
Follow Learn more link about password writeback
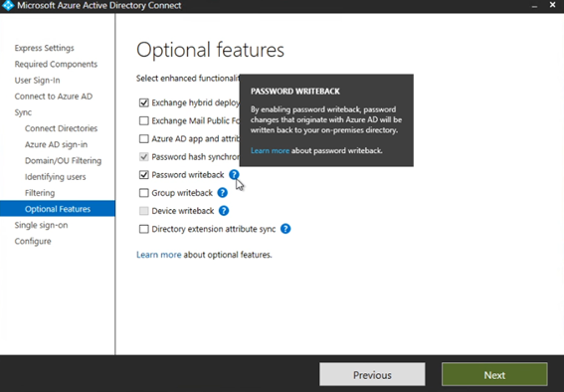[270, 150]
